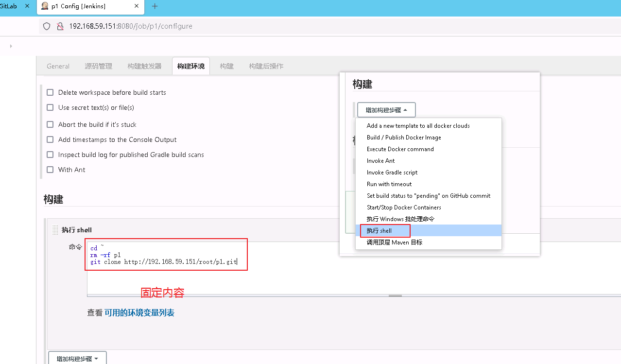Open the 可用的环境变量列表 link
This screenshot has height=364, width=621.
(x=139, y=312)
